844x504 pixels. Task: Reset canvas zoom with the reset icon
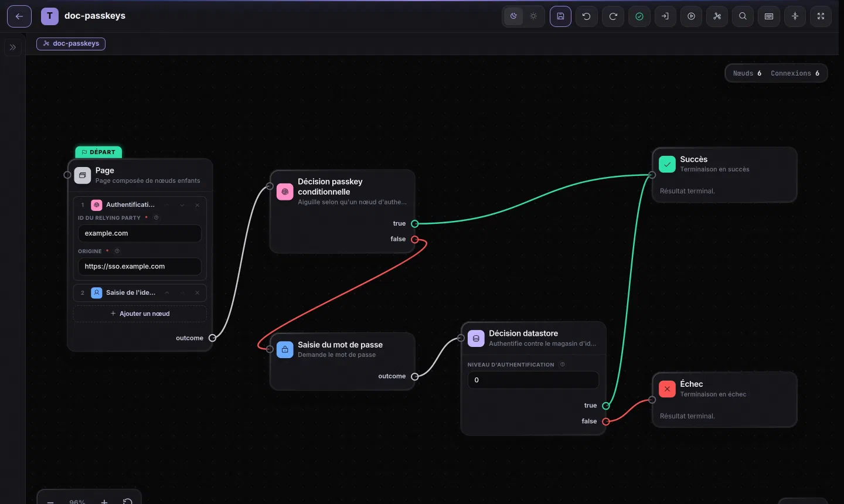click(128, 502)
